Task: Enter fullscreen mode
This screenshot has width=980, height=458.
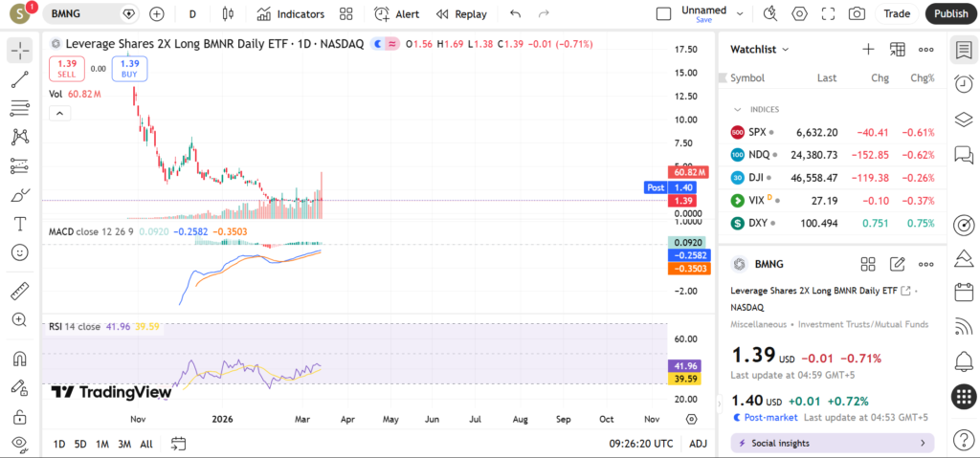Action: (828, 14)
